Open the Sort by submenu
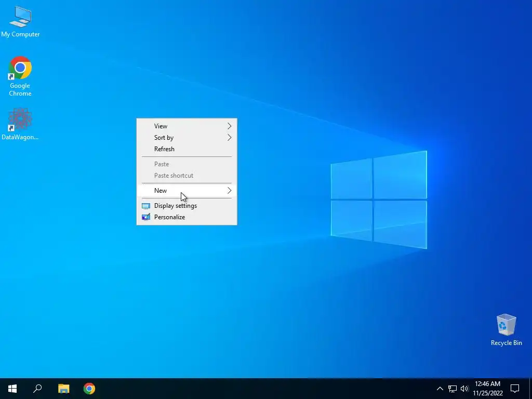Viewport: 532px width, 399px height. [187, 137]
